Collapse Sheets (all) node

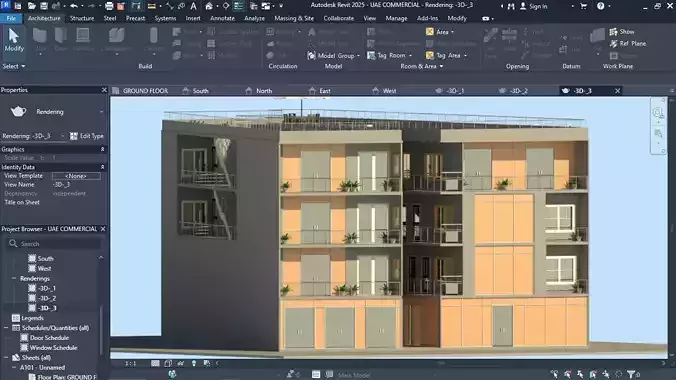(x=6, y=358)
